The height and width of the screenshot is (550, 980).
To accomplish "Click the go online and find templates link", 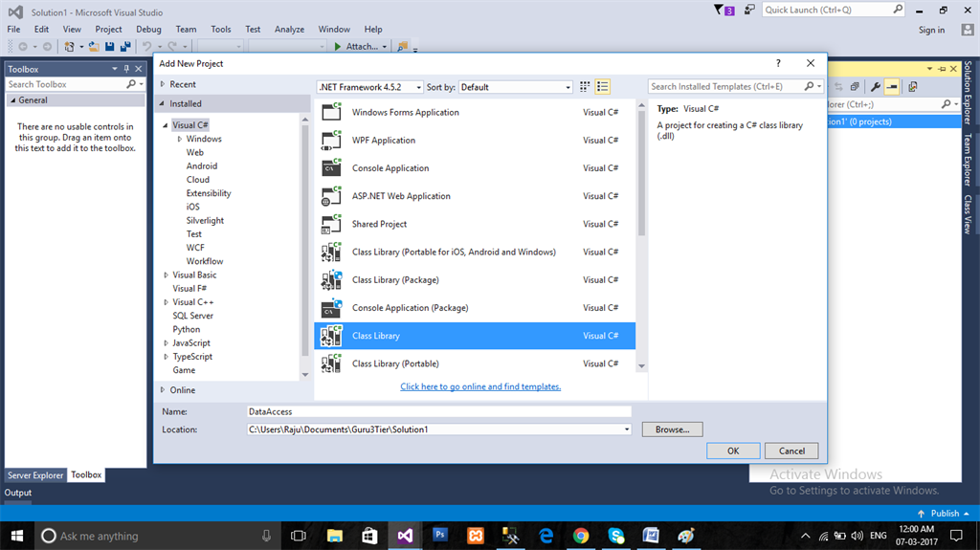I will coord(480,386).
